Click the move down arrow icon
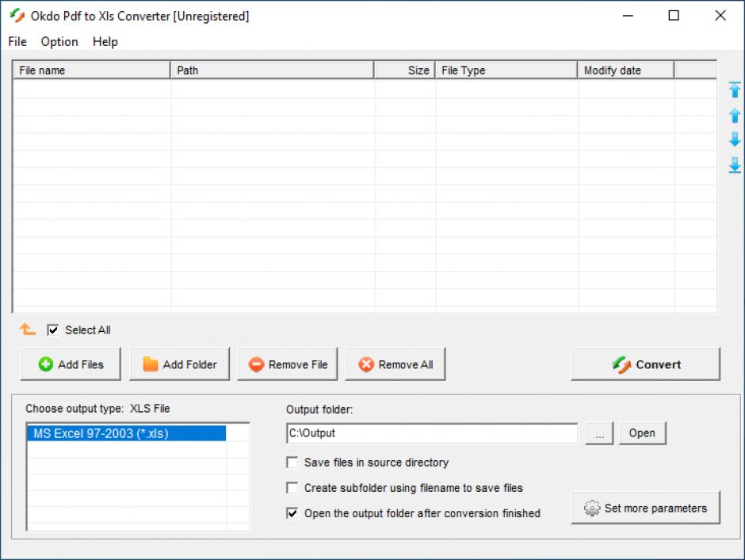The width and height of the screenshot is (745, 560). (x=735, y=139)
